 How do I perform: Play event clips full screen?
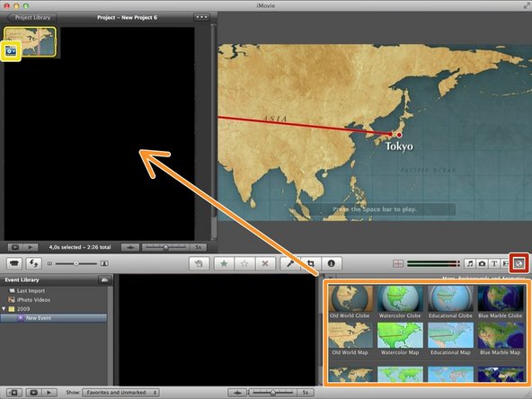click(33, 393)
